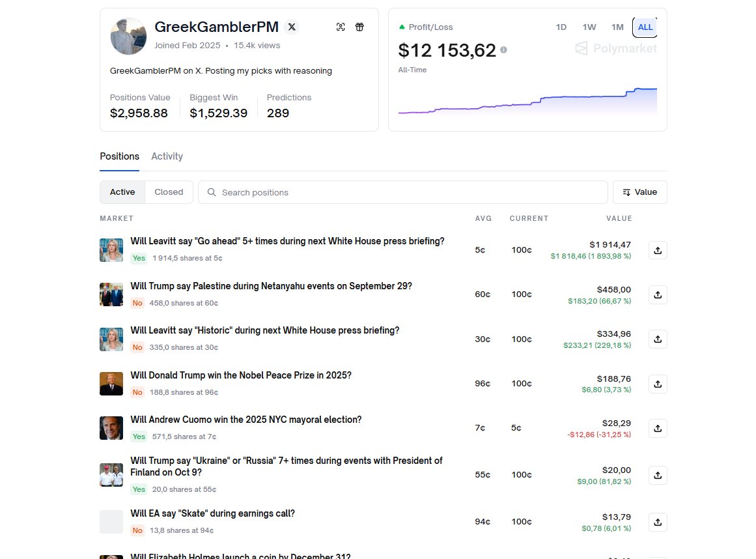
Task: Share the Leavitt "Historic" position
Action: coord(658,339)
